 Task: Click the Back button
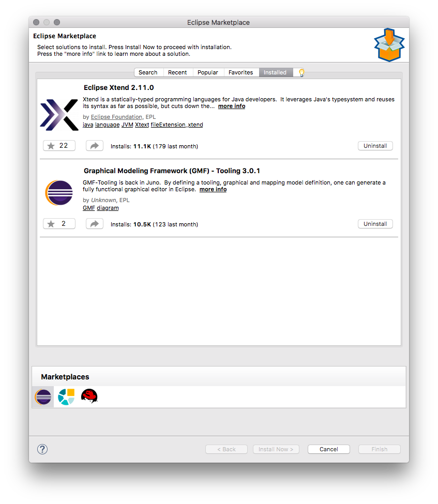(226, 449)
